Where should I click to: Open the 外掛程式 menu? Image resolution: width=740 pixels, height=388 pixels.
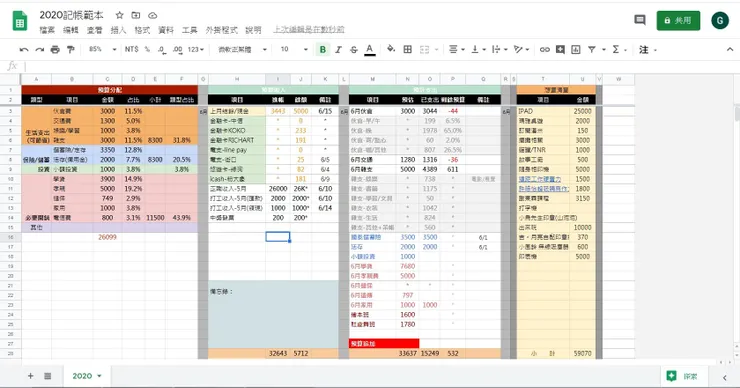tap(221, 30)
